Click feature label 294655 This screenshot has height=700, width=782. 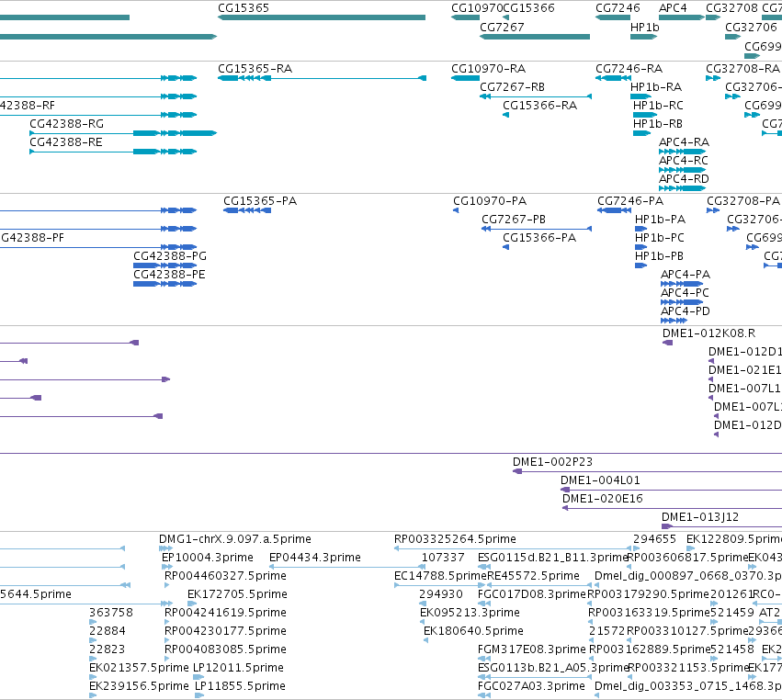coord(654,539)
